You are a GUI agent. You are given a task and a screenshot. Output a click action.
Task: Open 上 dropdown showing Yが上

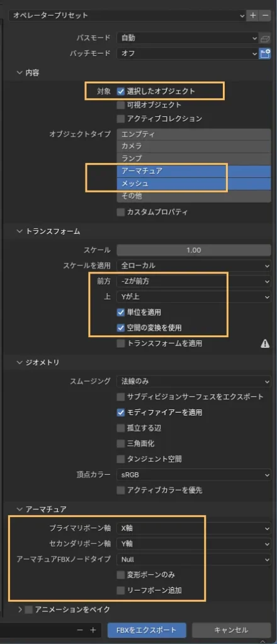coord(193,297)
